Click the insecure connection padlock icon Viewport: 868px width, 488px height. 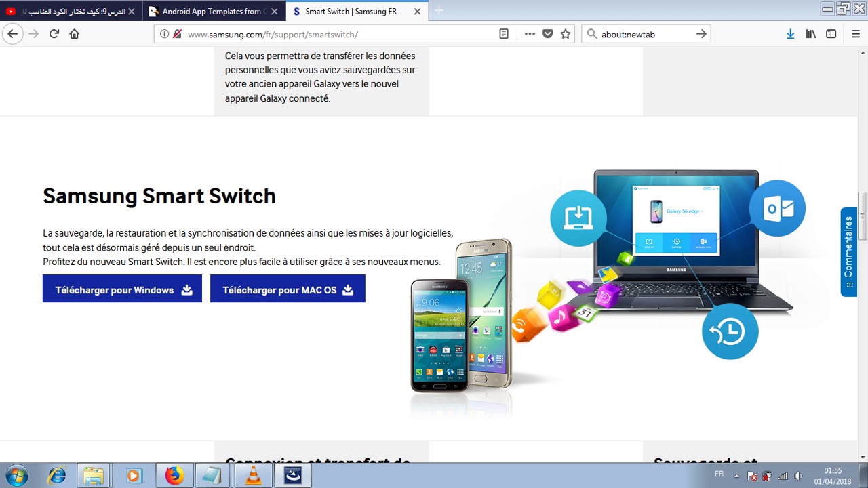tap(178, 34)
